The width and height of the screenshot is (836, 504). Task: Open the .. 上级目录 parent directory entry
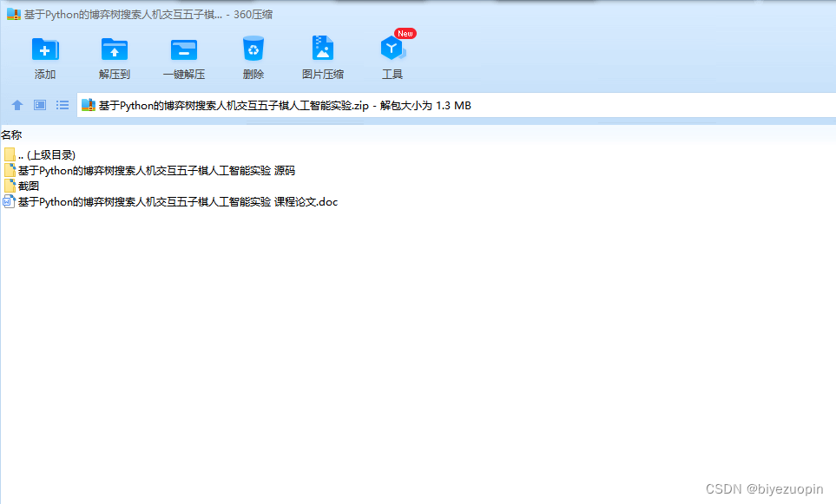pos(43,154)
